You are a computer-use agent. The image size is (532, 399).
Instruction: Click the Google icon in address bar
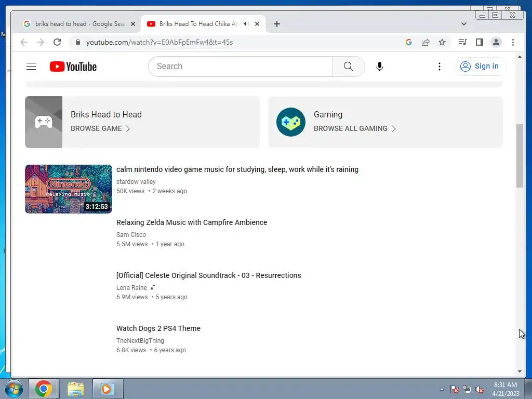click(409, 42)
